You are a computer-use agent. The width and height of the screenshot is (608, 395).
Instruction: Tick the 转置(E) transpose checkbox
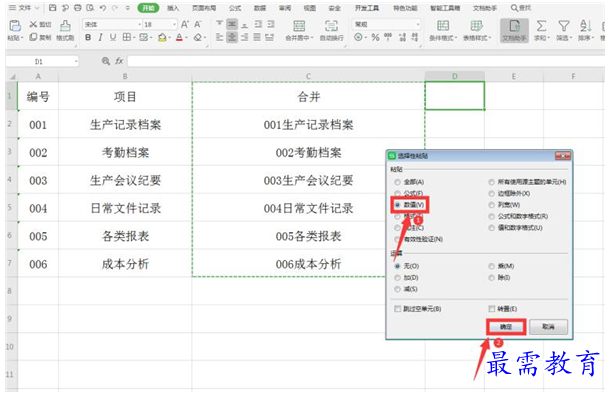pyautogui.click(x=492, y=309)
